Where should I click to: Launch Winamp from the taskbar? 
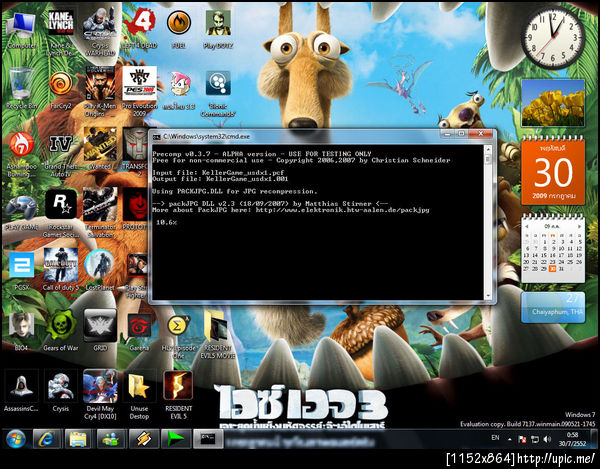pos(143,439)
